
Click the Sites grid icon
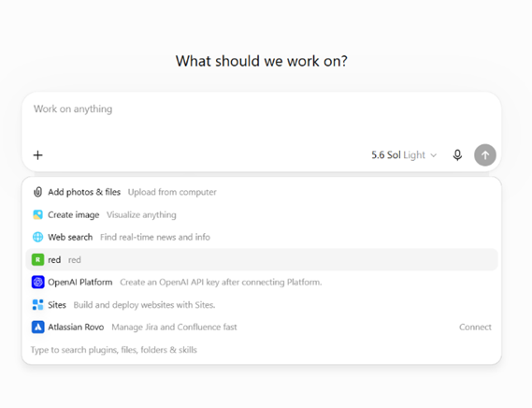tap(37, 305)
